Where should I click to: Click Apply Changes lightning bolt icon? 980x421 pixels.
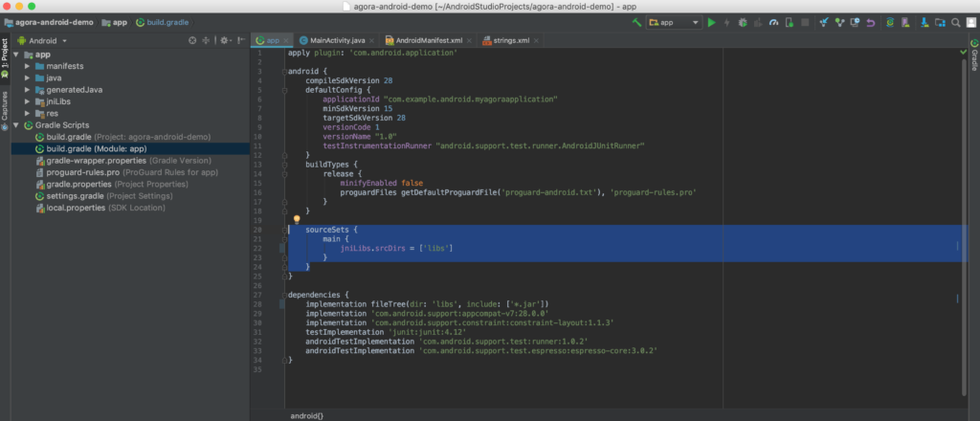pyautogui.click(x=727, y=23)
